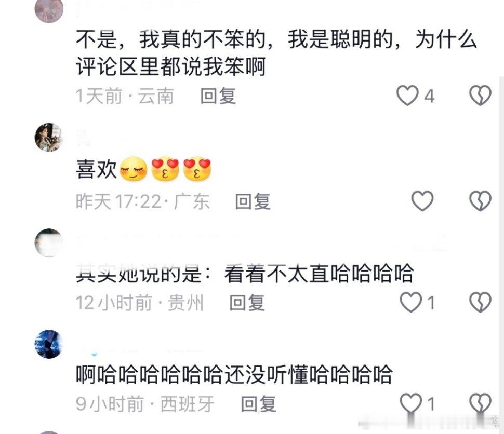
Task: Like the 贵州 comment about 看着不太直
Action: [411, 302]
